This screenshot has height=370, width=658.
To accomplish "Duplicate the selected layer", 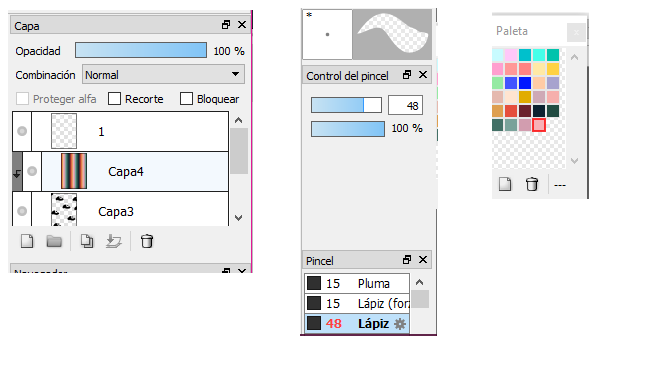I will (x=87, y=241).
